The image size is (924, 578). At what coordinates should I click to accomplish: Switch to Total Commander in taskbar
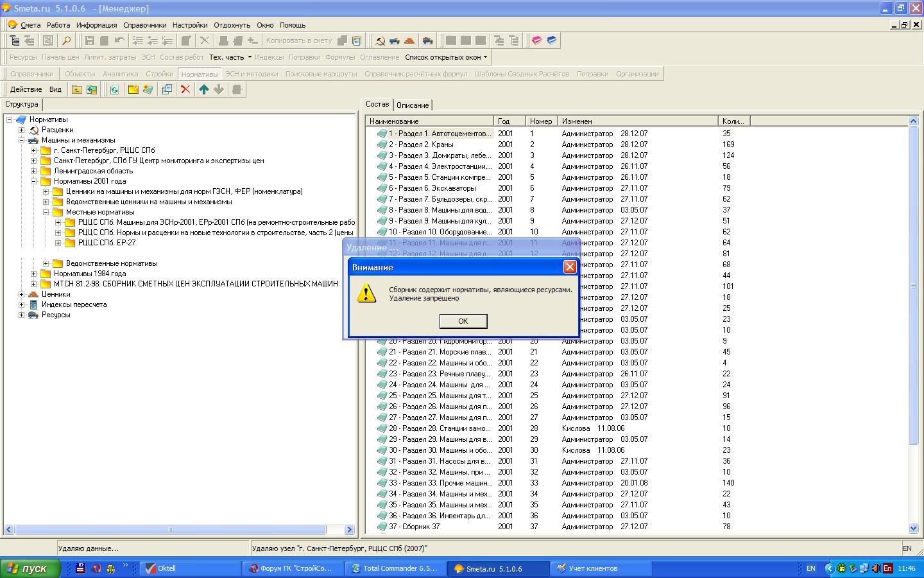[397, 568]
